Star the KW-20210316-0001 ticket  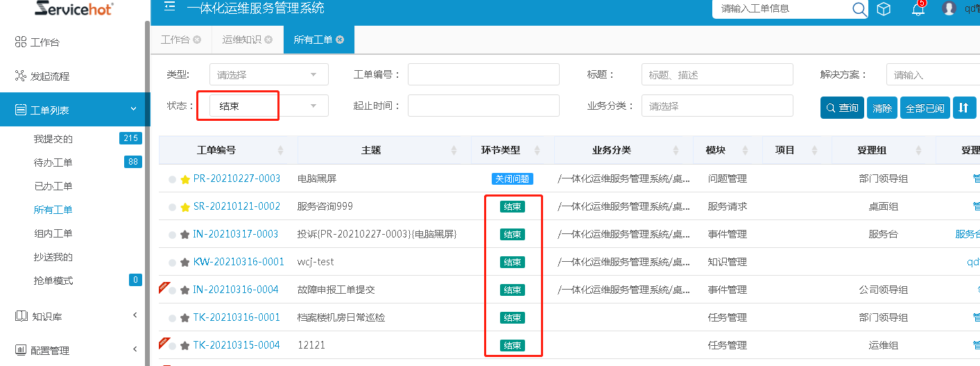185,263
